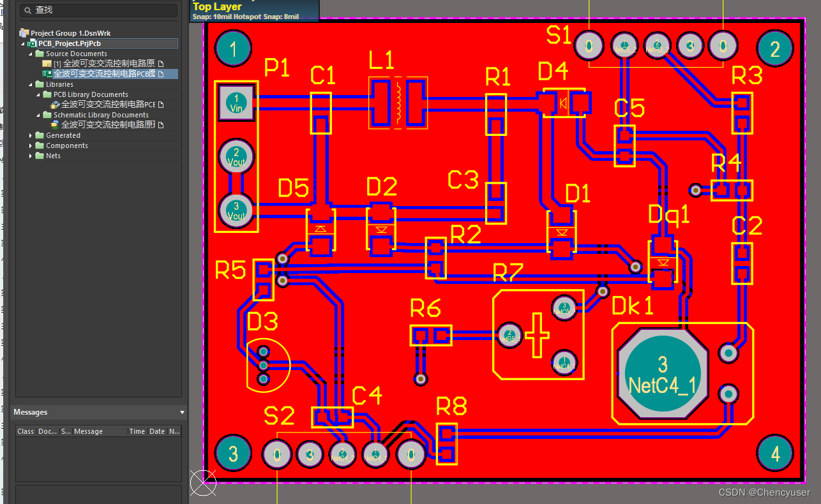The height and width of the screenshot is (504, 821).
Task: Click the schematic document icon under Source Documents
Action: coord(47,64)
